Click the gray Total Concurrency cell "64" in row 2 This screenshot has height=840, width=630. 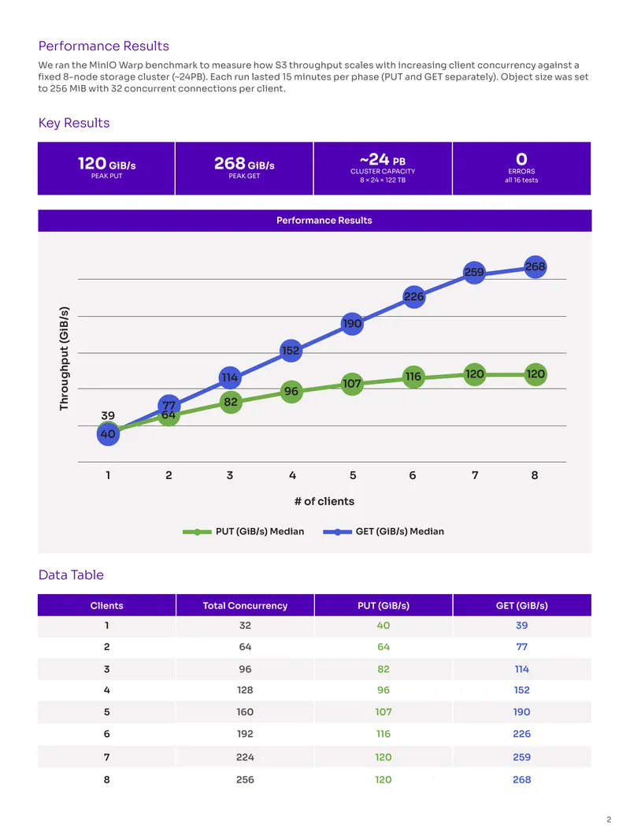tap(245, 647)
